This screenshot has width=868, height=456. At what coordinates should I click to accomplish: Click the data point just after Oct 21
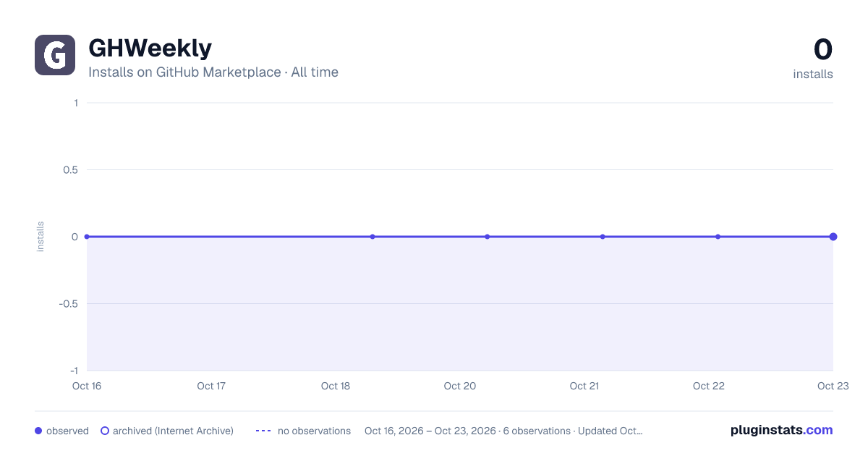(603, 237)
